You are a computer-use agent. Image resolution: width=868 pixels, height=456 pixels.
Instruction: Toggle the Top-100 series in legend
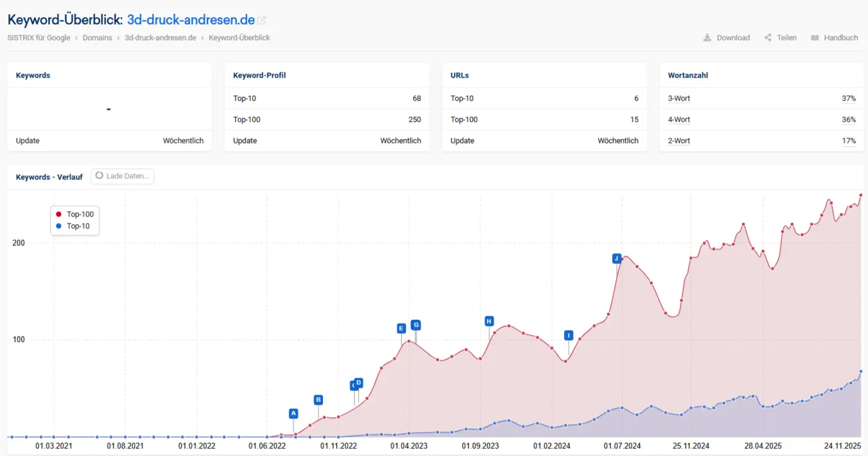point(80,214)
